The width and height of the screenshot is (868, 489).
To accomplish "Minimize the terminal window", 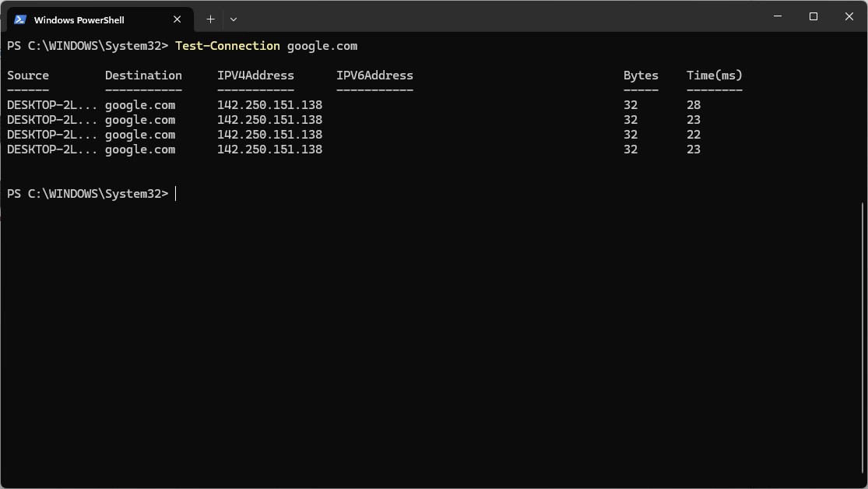I will click(776, 16).
